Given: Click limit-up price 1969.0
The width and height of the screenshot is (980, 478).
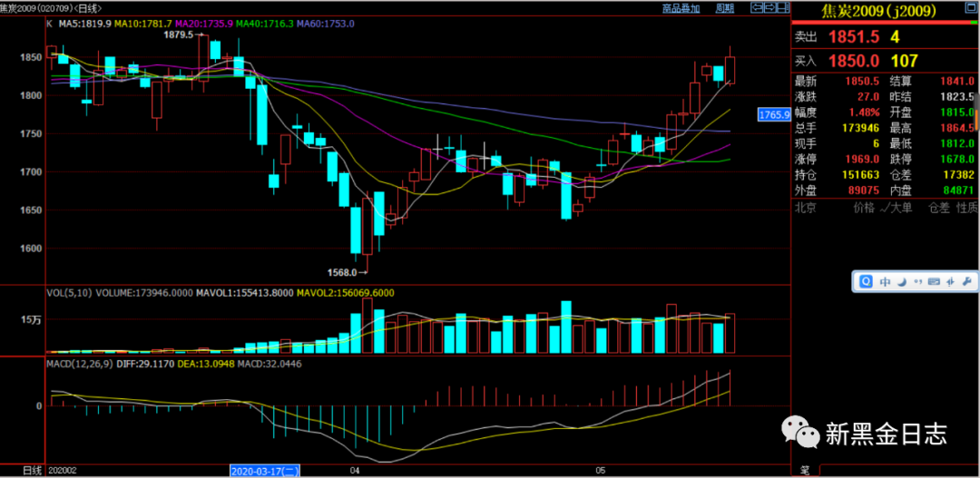Looking at the screenshot, I should [x=862, y=159].
